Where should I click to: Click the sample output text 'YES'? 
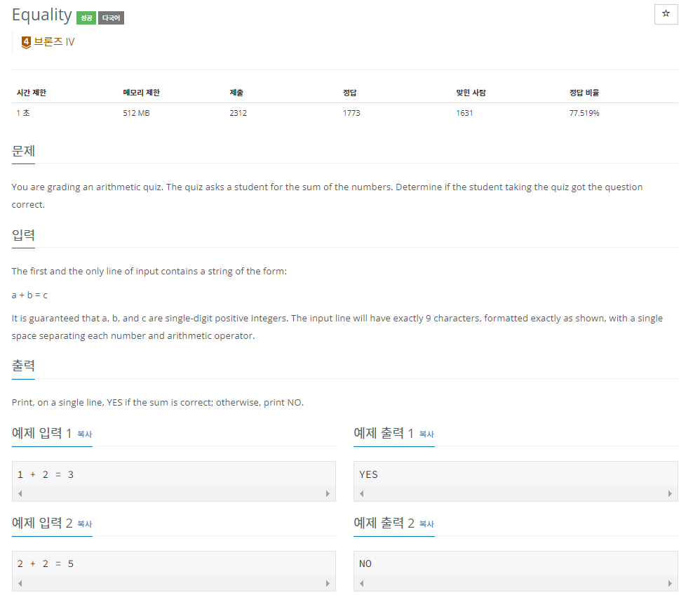click(368, 474)
